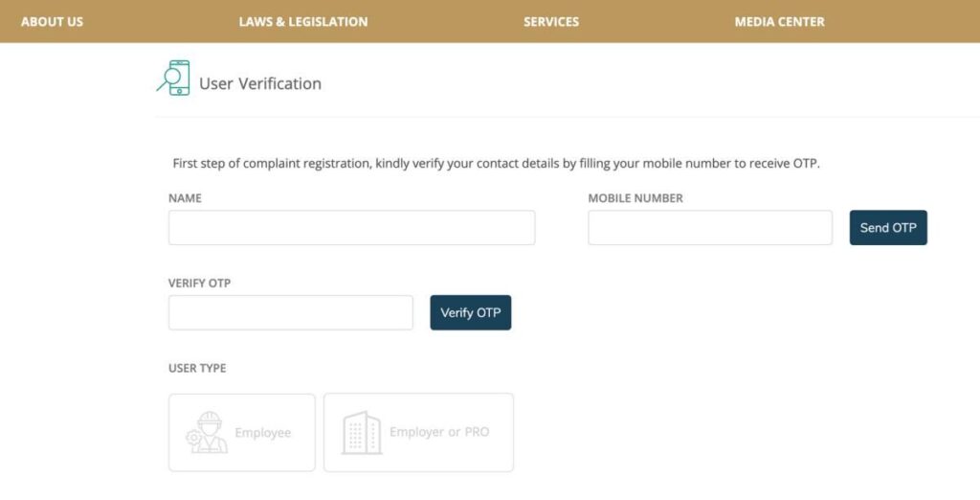Image resolution: width=980 pixels, height=500 pixels.
Task: Click the USER TYPE section label
Action: (x=197, y=368)
